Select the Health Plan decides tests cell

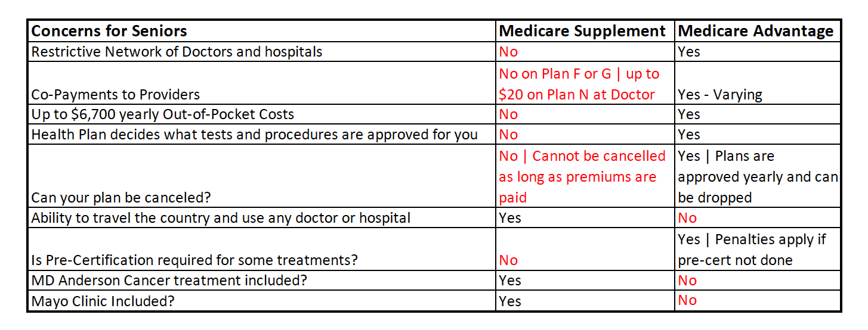click(x=262, y=135)
